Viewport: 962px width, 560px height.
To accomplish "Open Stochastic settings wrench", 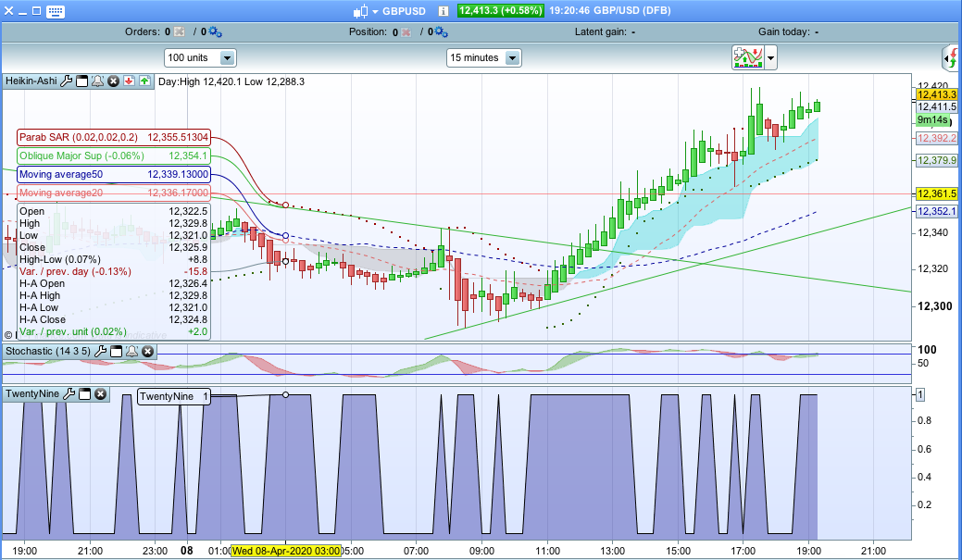I will point(100,352).
